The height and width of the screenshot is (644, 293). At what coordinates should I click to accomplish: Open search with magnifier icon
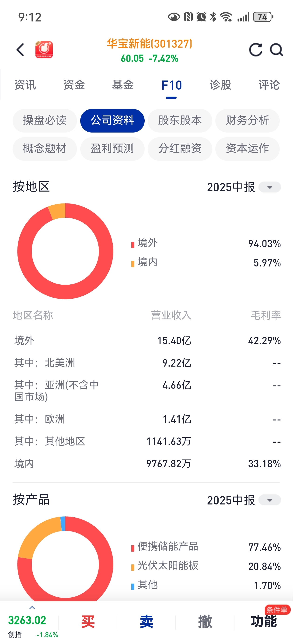pyautogui.click(x=276, y=50)
